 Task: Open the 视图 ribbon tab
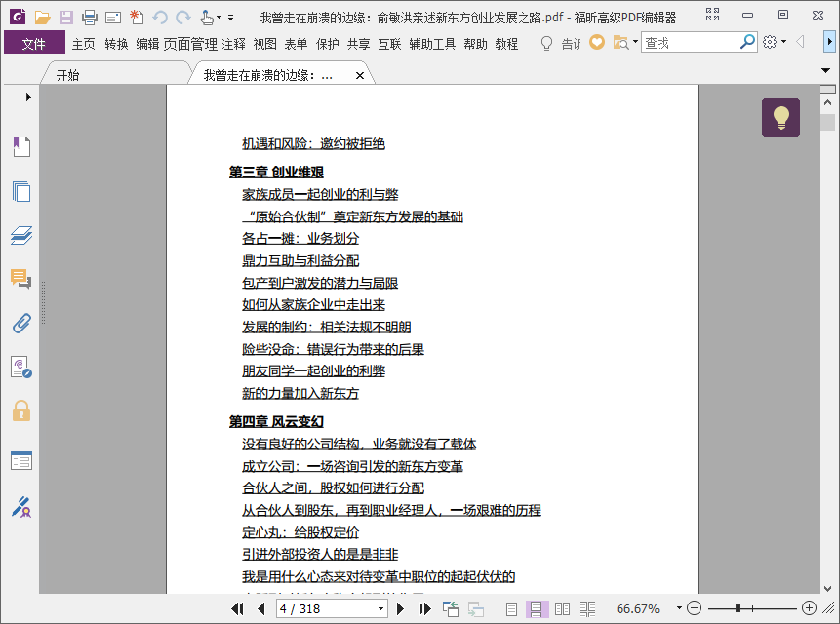[264, 43]
